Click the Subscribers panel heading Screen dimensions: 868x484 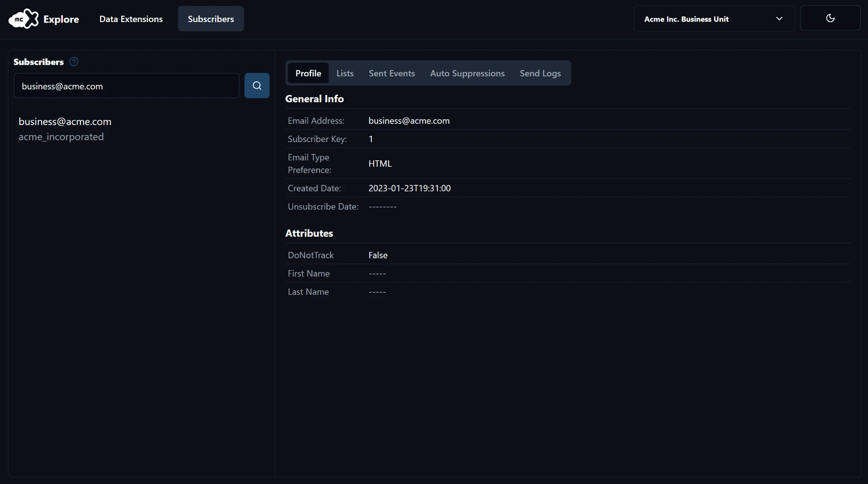(39, 62)
